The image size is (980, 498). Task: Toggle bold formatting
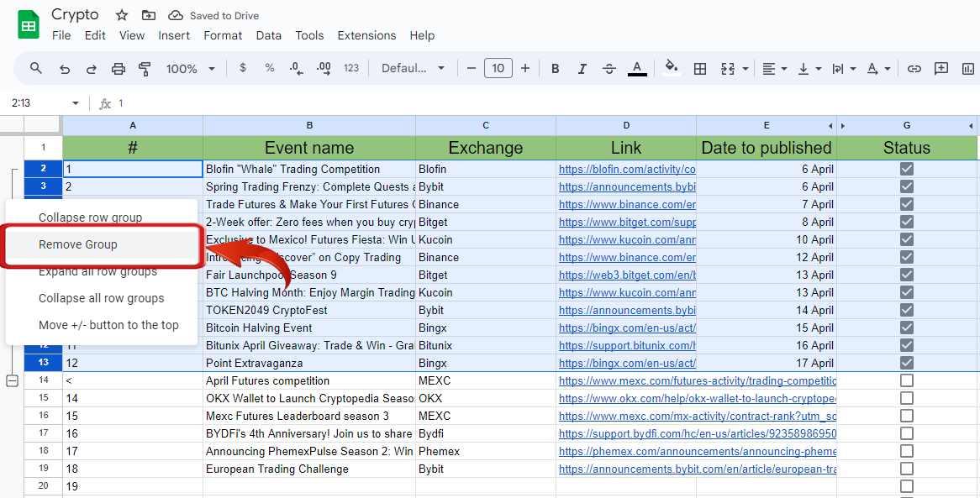click(x=555, y=69)
